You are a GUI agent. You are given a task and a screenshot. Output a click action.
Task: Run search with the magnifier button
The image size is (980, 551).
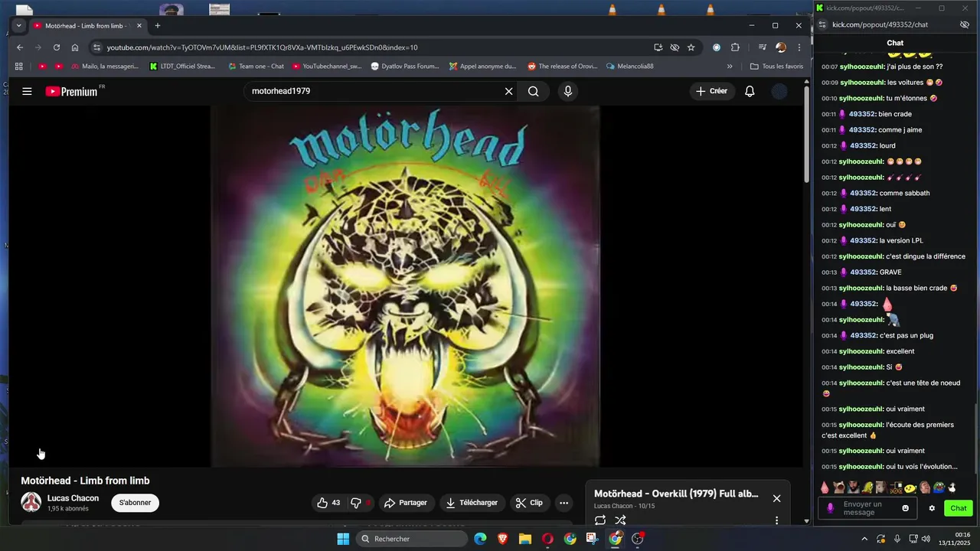tap(533, 91)
